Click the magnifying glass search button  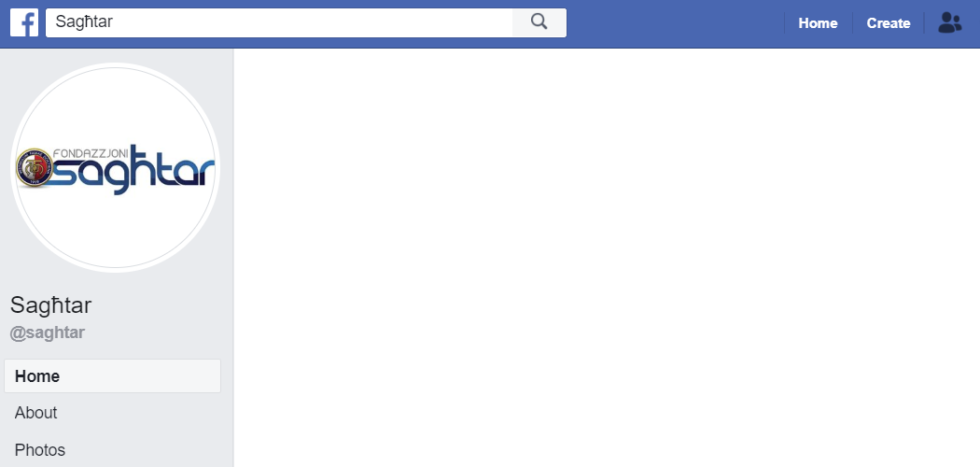tap(539, 22)
